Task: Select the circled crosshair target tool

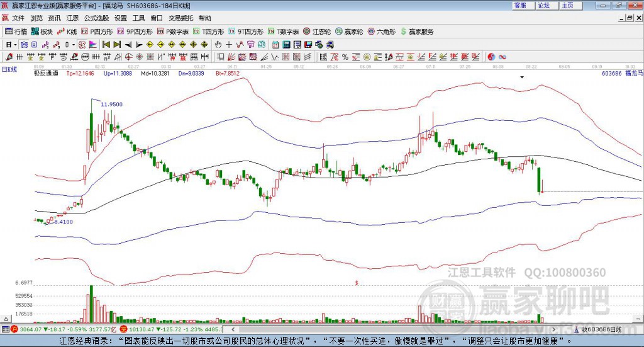Action: [128, 57]
